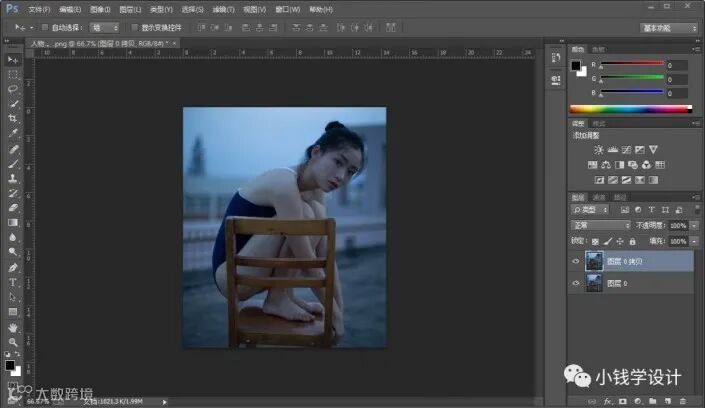The width and height of the screenshot is (705, 408).
Task: Enable the 显示变换控件 checkbox
Action: [134, 28]
